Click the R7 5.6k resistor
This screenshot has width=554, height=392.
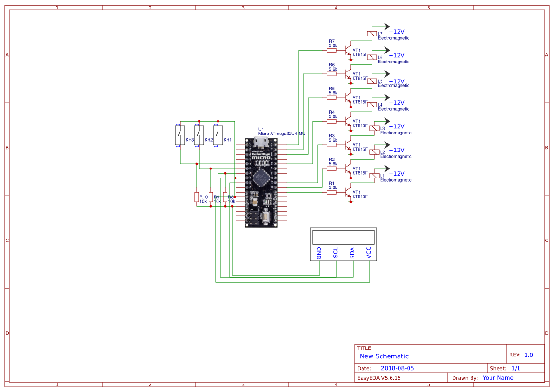(332, 50)
